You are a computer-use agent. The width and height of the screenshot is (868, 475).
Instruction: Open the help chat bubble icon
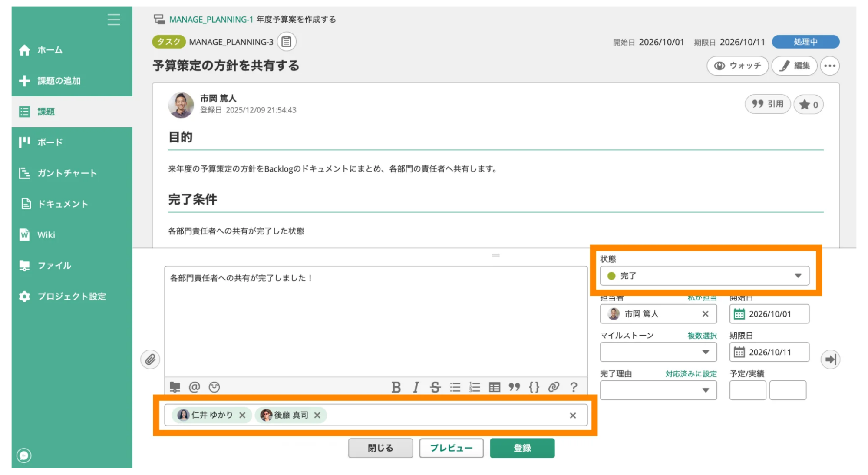coord(24,455)
